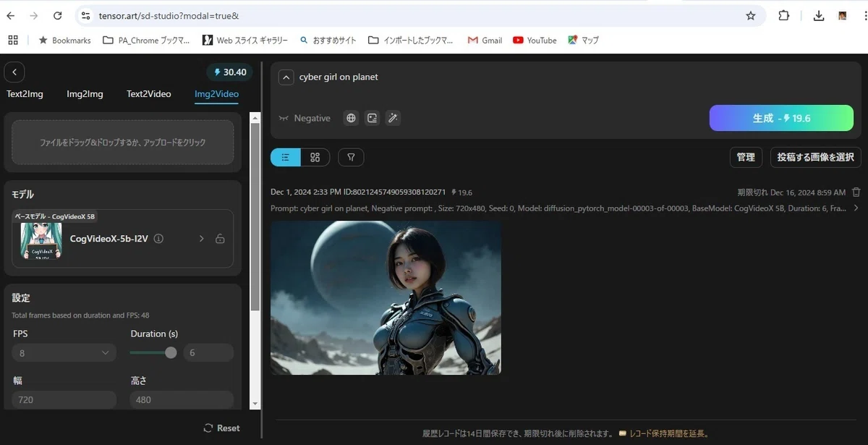Bookmark this page with the star icon

(x=751, y=15)
